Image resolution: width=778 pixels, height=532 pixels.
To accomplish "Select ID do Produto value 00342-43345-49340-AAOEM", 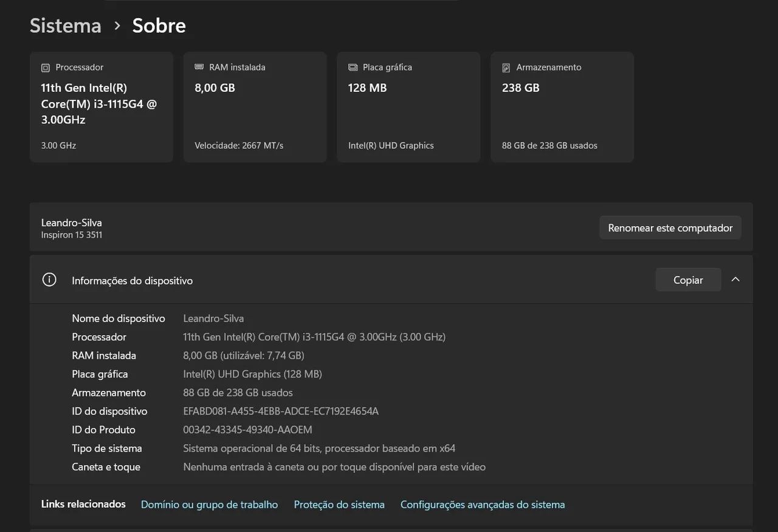I will click(247, 429).
